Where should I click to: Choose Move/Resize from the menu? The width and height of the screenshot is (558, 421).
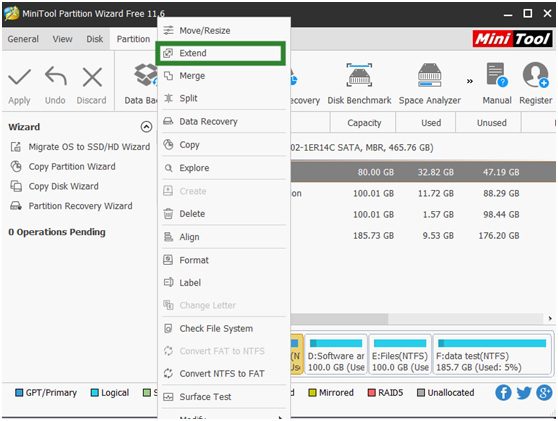coord(223,31)
